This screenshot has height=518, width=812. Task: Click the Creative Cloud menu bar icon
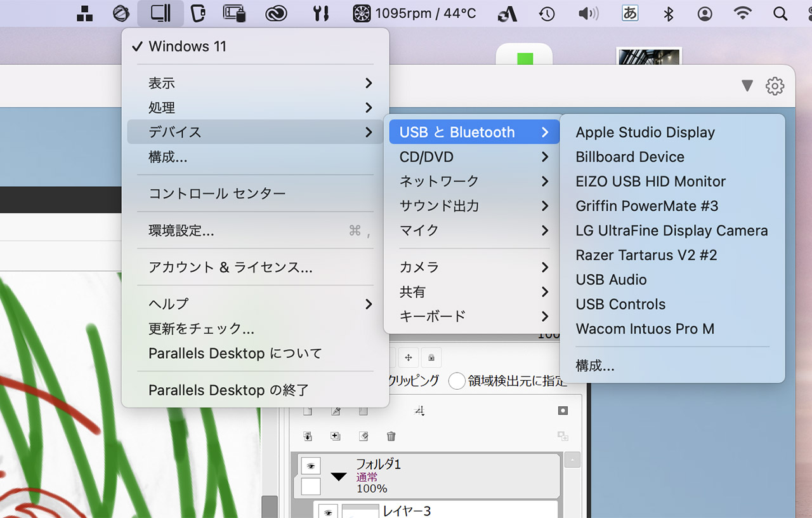click(276, 13)
